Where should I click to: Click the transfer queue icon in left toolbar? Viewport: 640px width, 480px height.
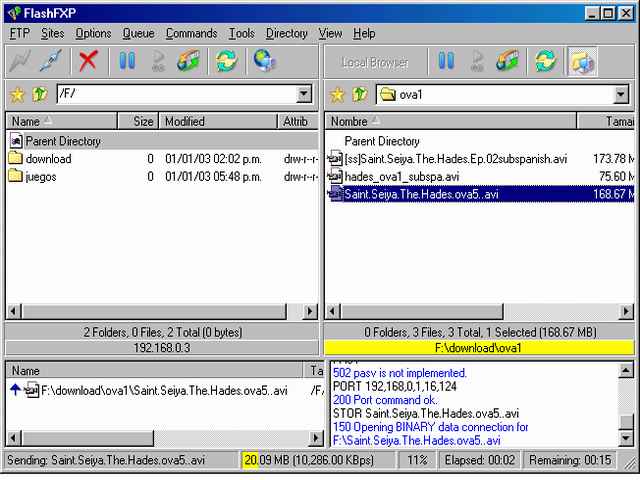[189, 61]
